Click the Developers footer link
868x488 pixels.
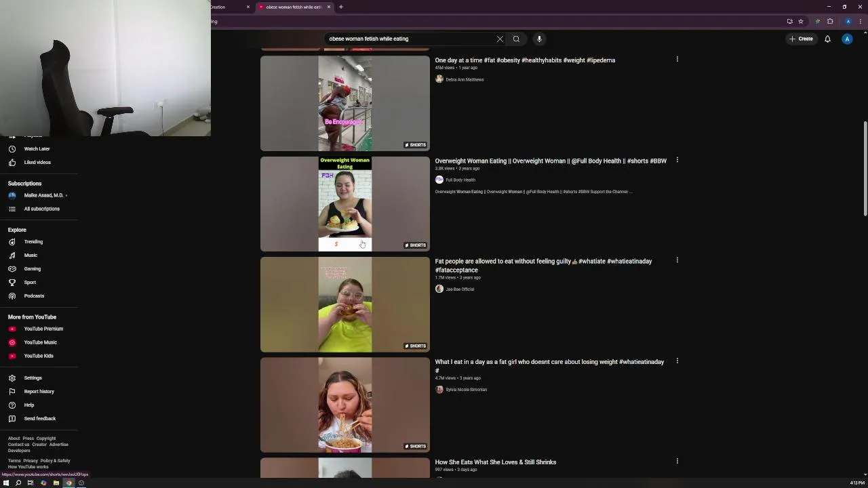(19, 451)
